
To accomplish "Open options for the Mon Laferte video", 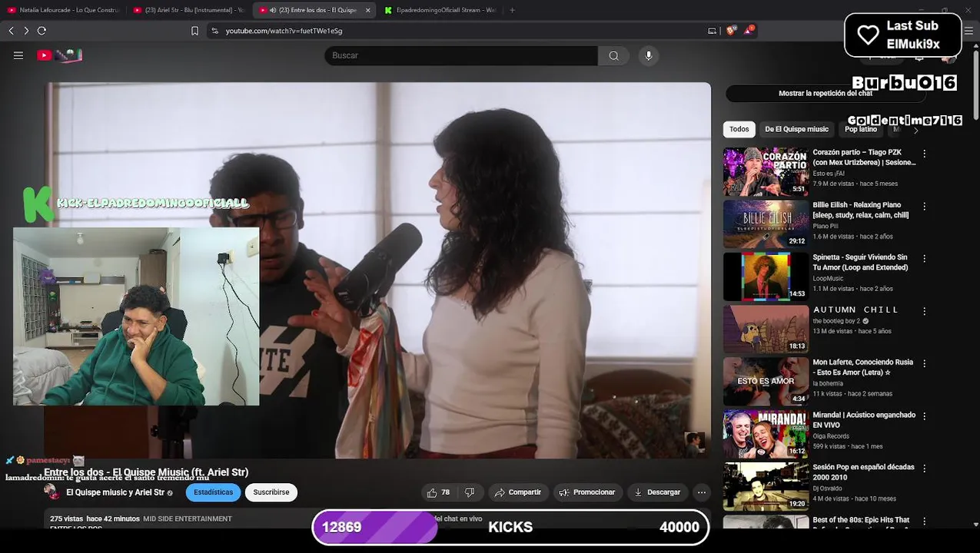I will [925, 363].
